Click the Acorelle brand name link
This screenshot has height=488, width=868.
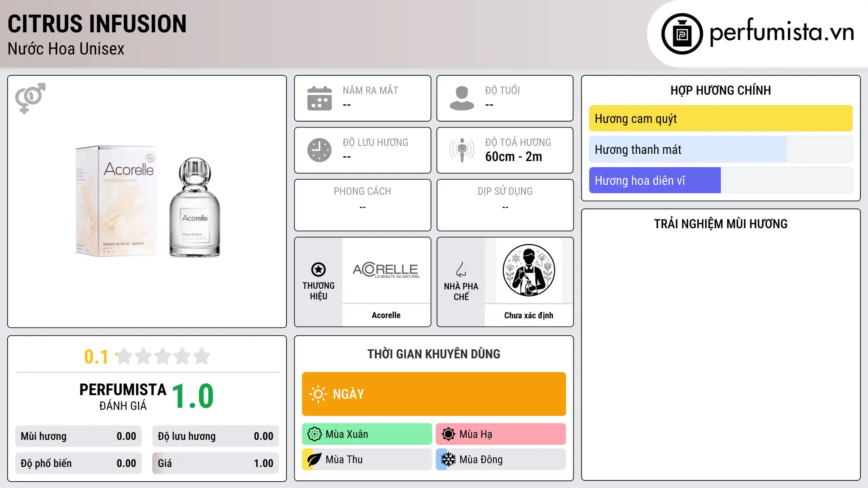point(386,315)
